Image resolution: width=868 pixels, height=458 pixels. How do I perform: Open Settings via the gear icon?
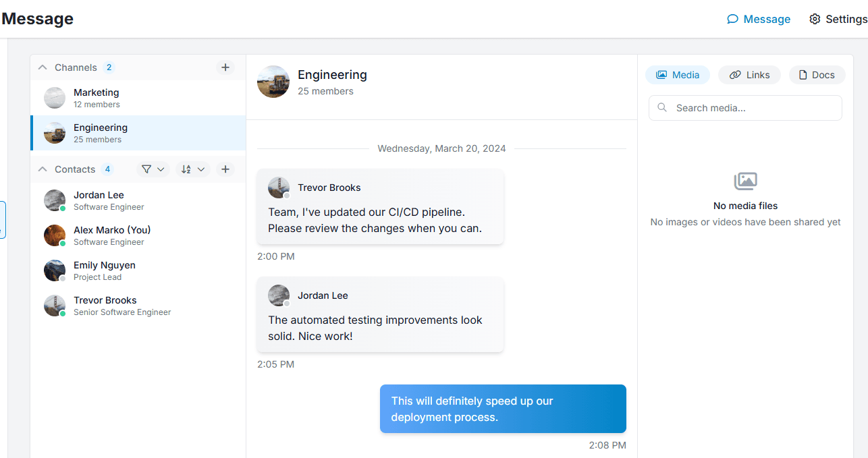point(815,19)
